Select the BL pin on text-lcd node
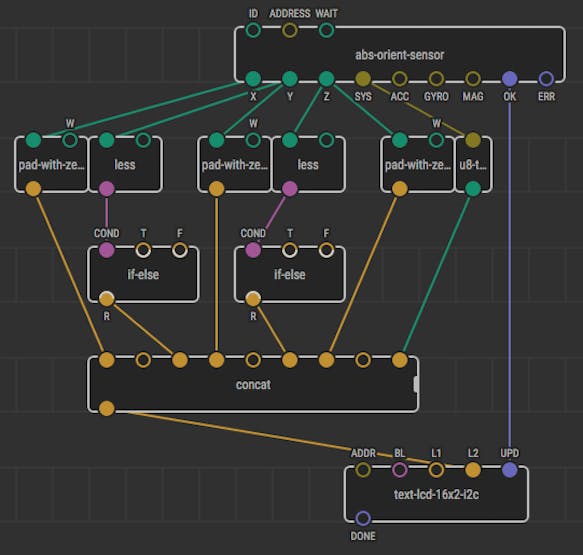583x555 pixels. point(399,470)
